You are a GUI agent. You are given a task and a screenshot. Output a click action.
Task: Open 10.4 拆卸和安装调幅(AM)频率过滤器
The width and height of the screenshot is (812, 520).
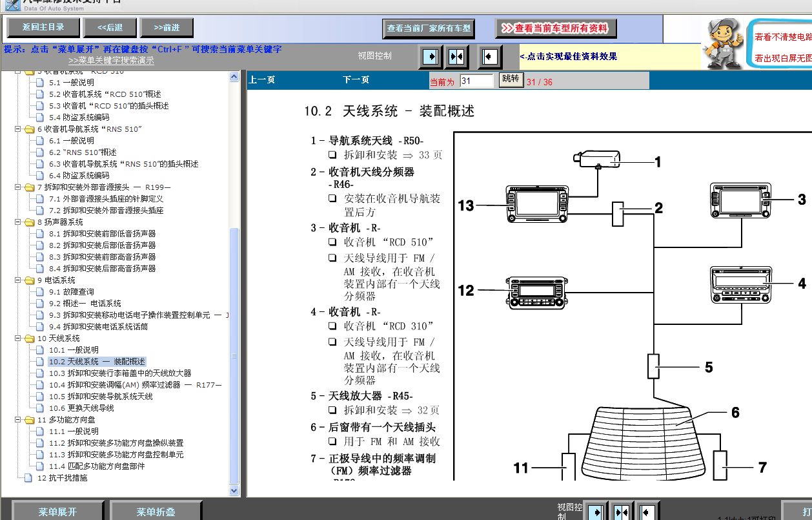click(x=135, y=385)
